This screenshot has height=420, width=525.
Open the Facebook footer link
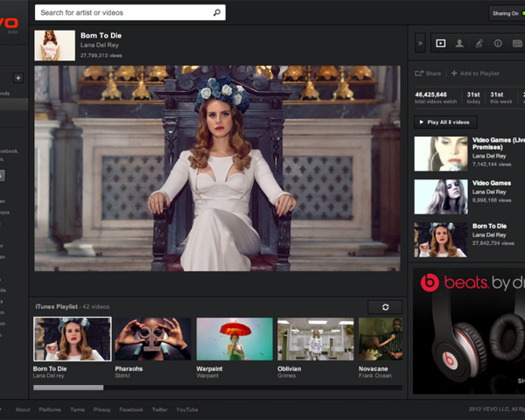[131, 409]
